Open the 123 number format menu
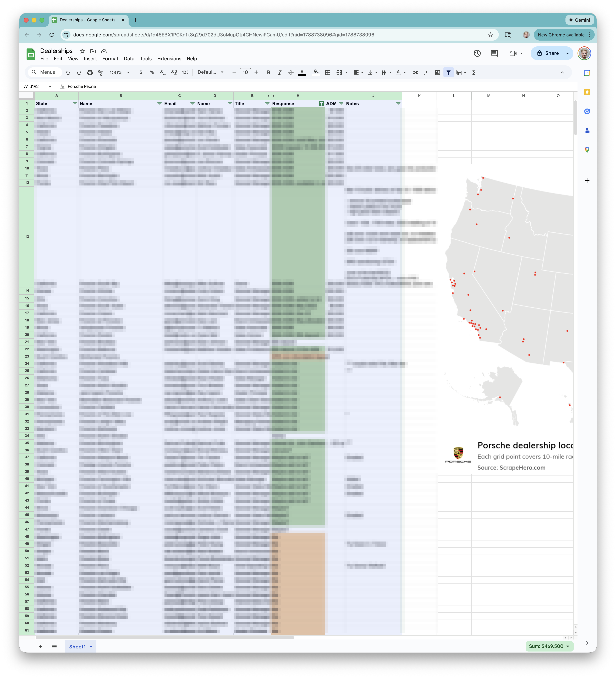616x678 pixels. coord(185,72)
